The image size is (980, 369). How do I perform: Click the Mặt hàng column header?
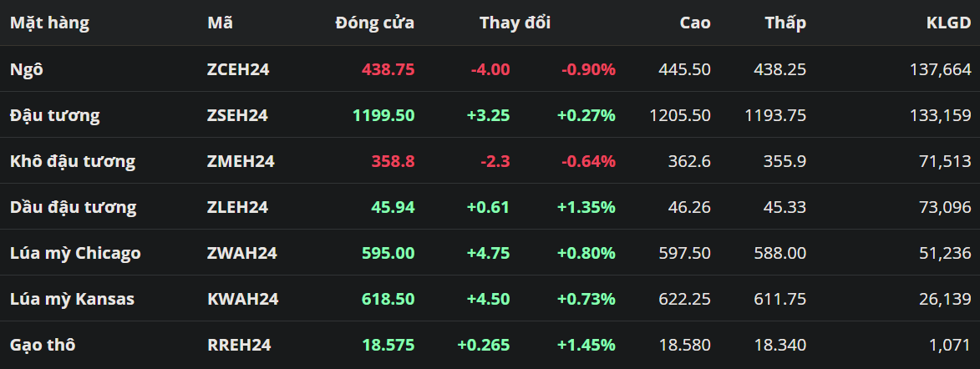[x=49, y=23]
